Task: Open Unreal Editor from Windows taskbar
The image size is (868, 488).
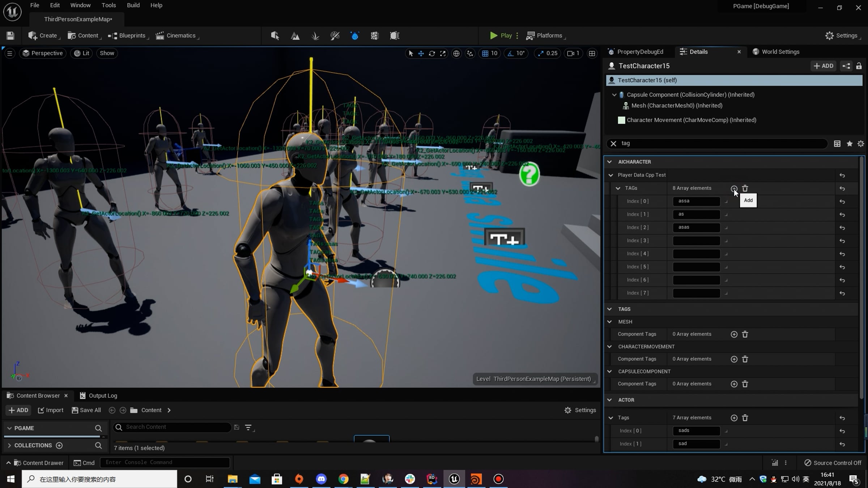Action: (454, 479)
